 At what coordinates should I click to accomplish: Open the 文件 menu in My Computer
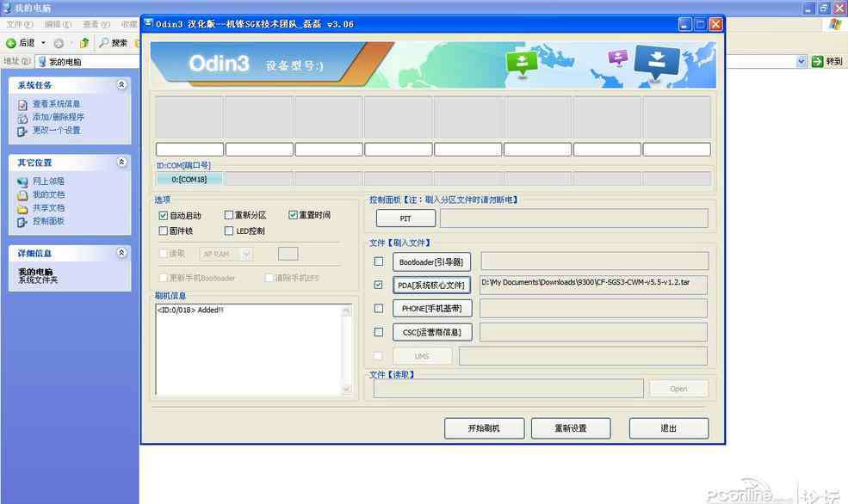pos(20,24)
